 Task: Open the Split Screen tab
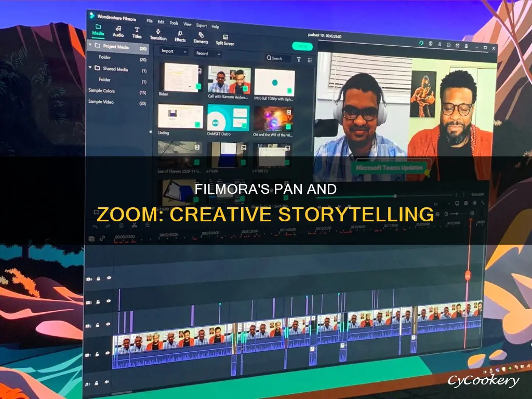pos(225,40)
